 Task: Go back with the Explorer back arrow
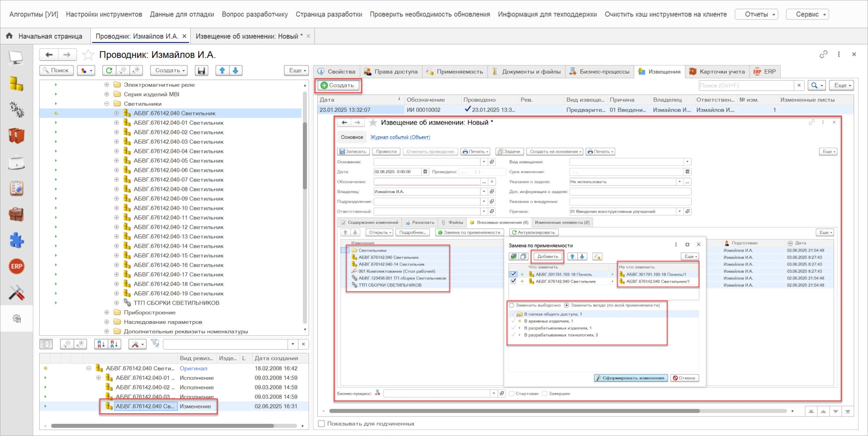tap(49, 55)
